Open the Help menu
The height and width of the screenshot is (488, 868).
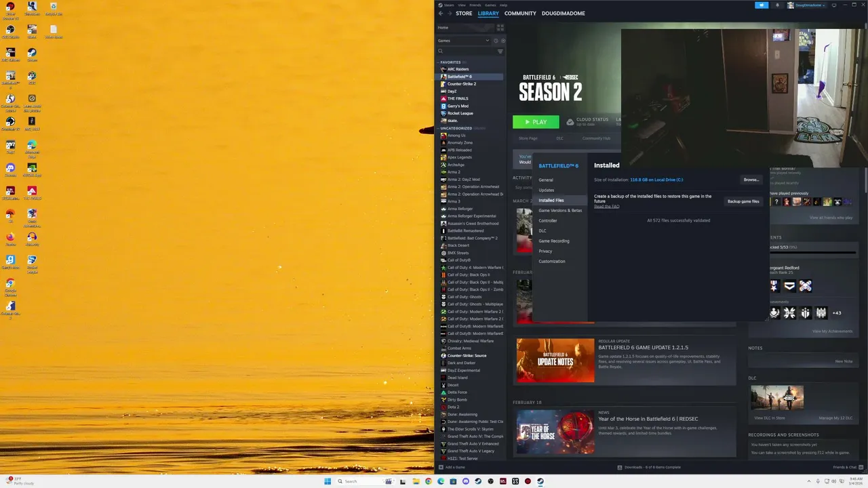click(x=503, y=5)
